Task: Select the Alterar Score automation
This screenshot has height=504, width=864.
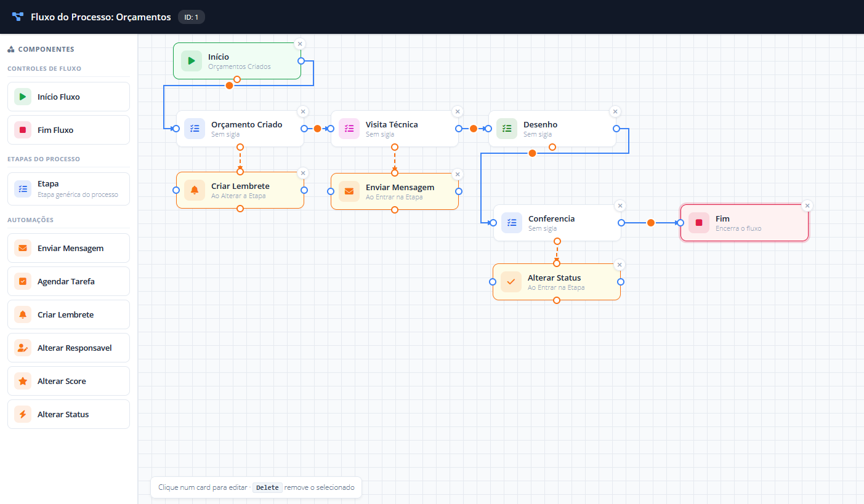Action: click(68, 381)
